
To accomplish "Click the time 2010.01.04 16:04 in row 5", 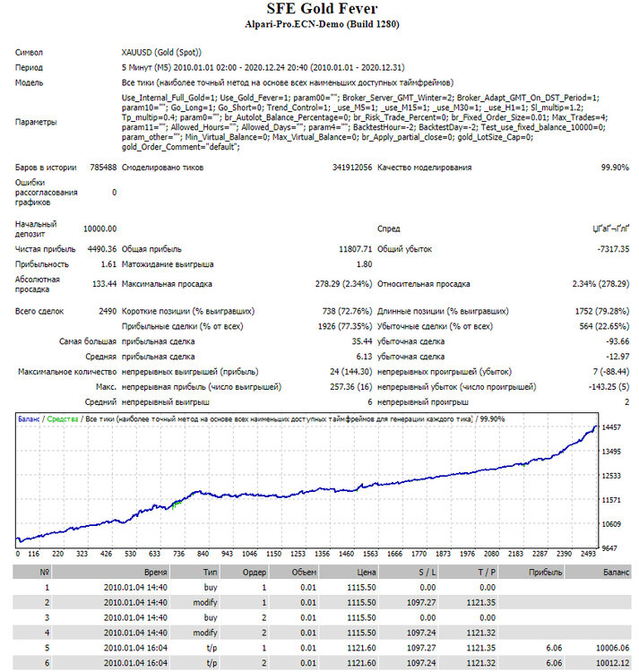I will click(x=135, y=648).
